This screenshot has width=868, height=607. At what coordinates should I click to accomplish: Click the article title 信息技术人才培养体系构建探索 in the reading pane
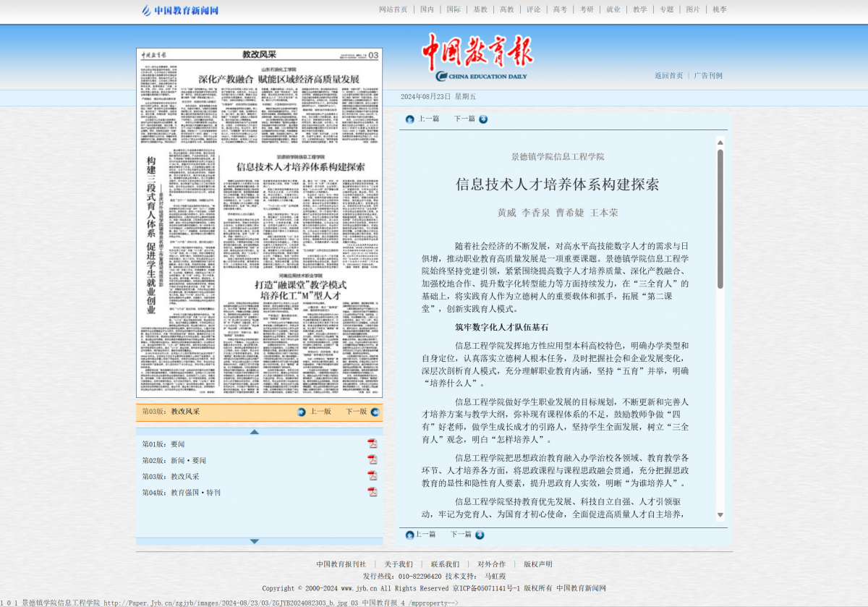558,184
